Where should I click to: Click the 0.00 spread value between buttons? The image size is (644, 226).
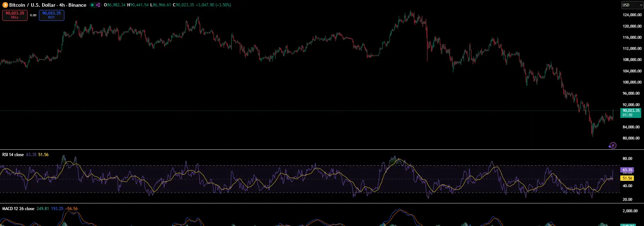(x=33, y=15)
